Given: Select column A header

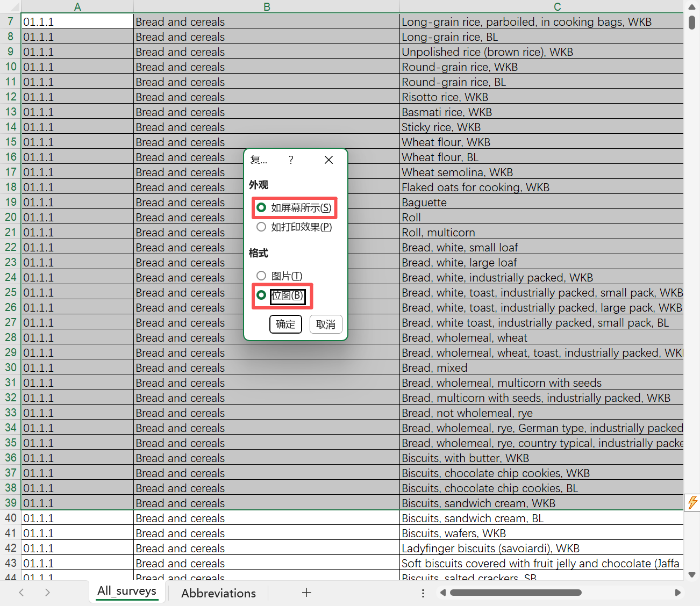Looking at the screenshot, I should tap(77, 6).
